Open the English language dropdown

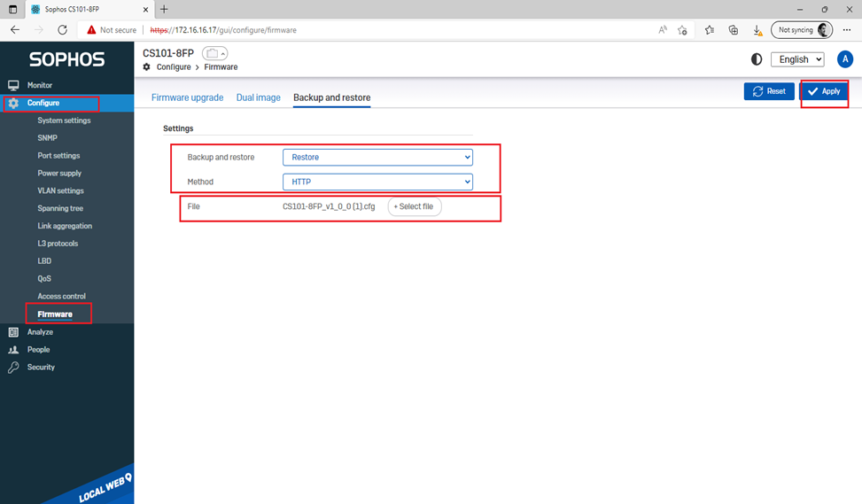point(796,59)
